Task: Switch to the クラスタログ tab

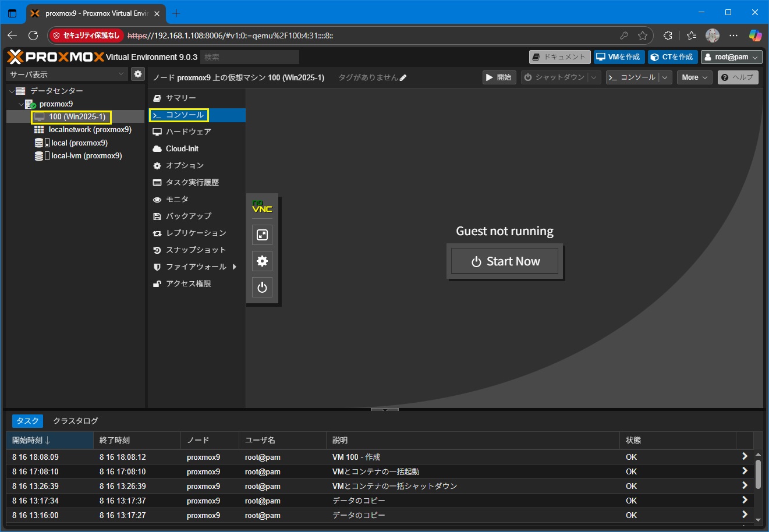Action: point(76,420)
